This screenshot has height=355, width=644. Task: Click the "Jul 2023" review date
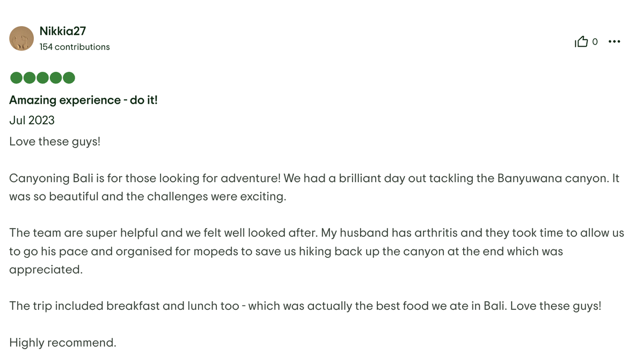(x=32, y=120)
